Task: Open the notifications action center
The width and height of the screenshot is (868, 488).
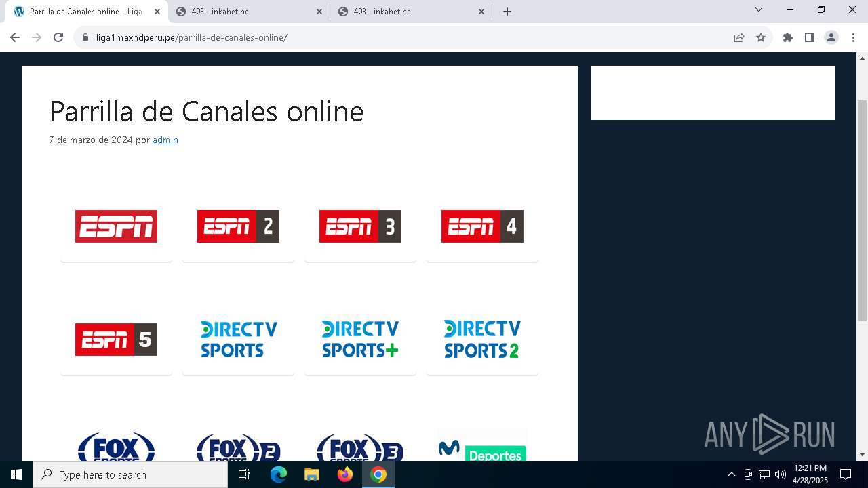Action: pyautogui.click(x=846, y=474)
